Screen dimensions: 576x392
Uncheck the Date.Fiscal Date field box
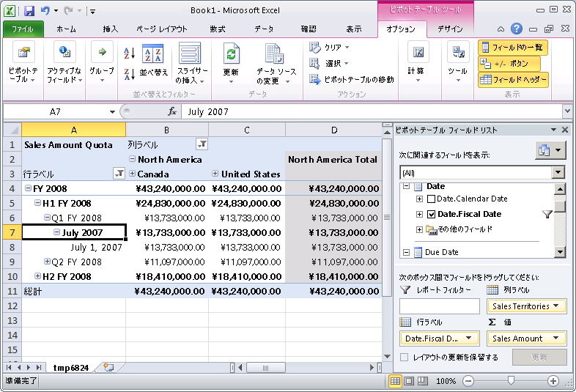[x=431, y=214]
